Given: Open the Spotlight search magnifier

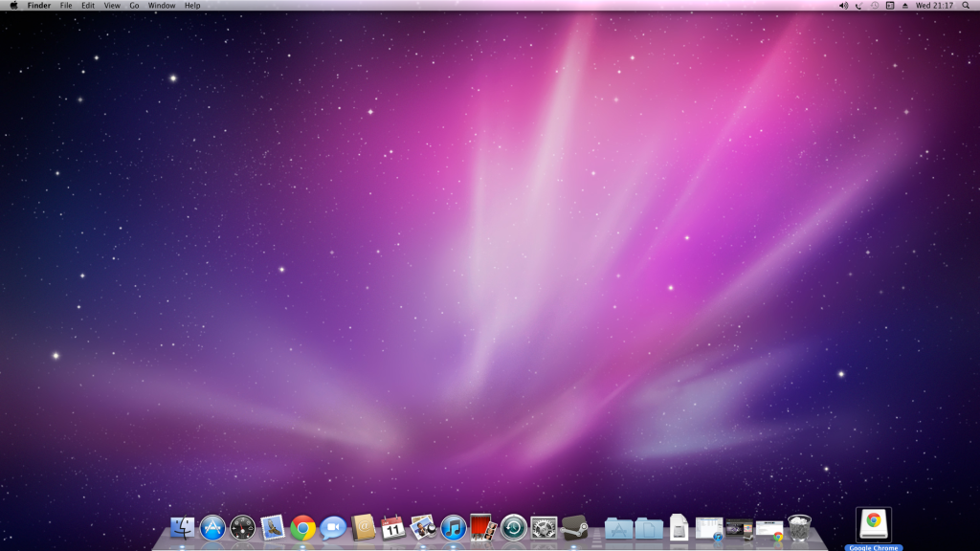Looking at the screenshot, I should 966,6.
